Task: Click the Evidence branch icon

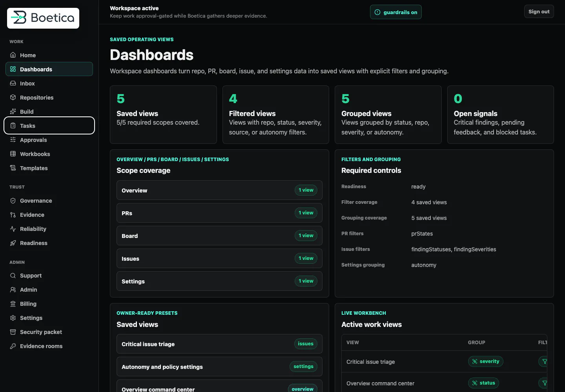Action: coord(13,215)
